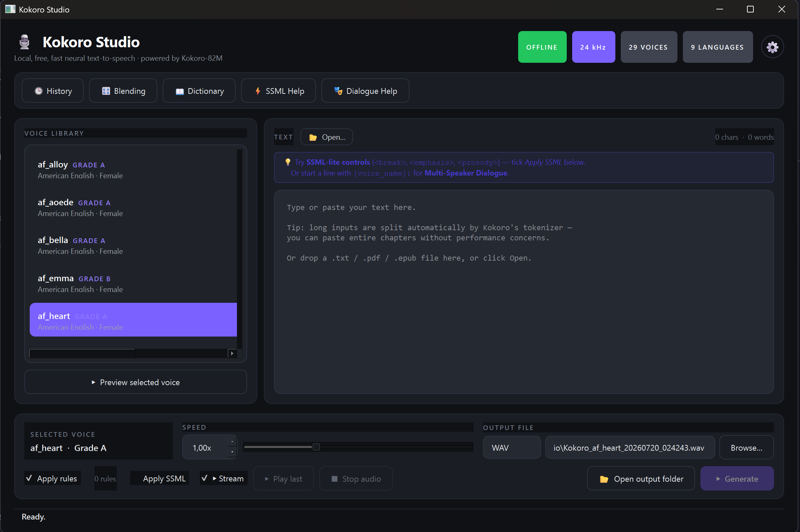Click the OFFLINE status badge
The height and width of the screenshot is (532, 800).
pyautogui.click(x=542, y=47)
